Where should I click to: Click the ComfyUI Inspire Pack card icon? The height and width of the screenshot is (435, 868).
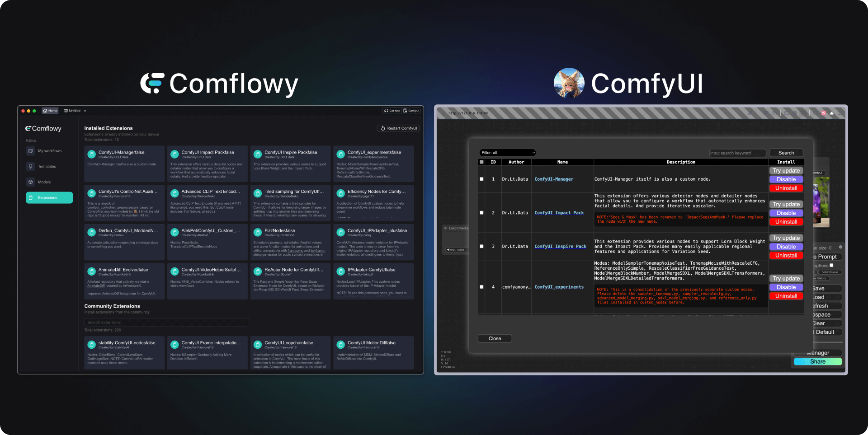[x=258, y=154]
